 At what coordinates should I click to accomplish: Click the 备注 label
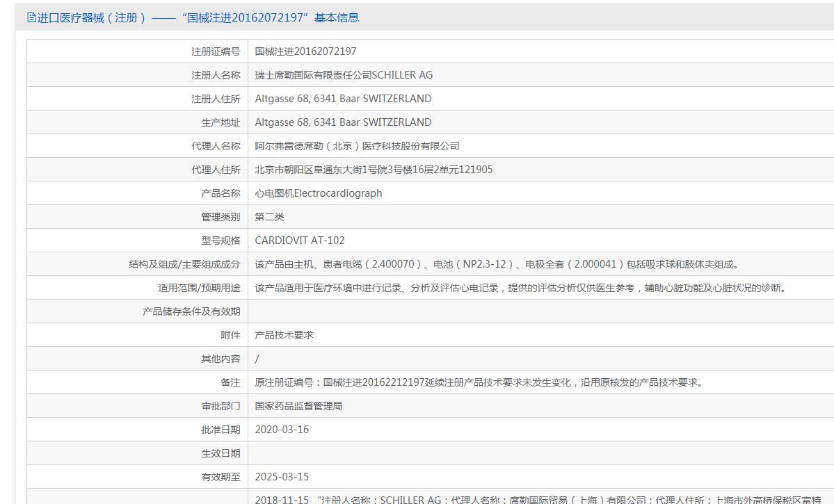[x=231, y=382]
